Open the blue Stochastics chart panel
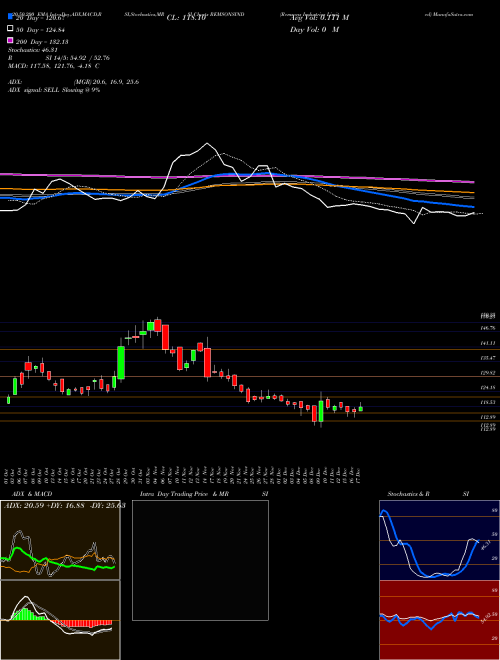This screenshot has width=500, height=660. pos(439,540)
